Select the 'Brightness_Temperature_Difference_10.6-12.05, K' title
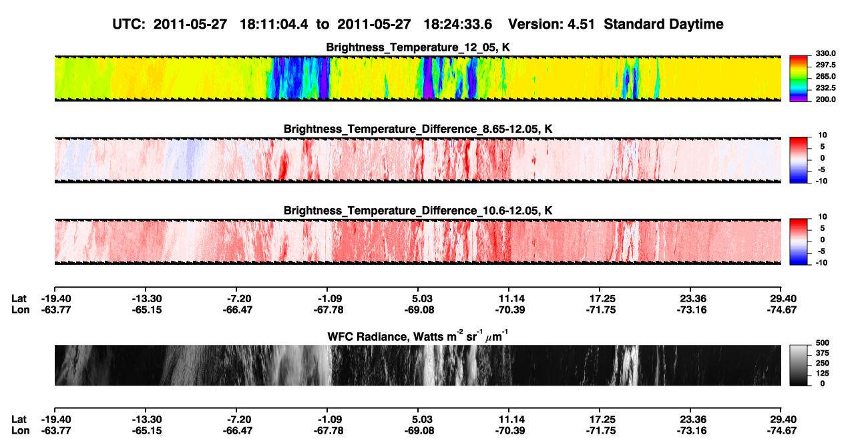 point(418,211)
